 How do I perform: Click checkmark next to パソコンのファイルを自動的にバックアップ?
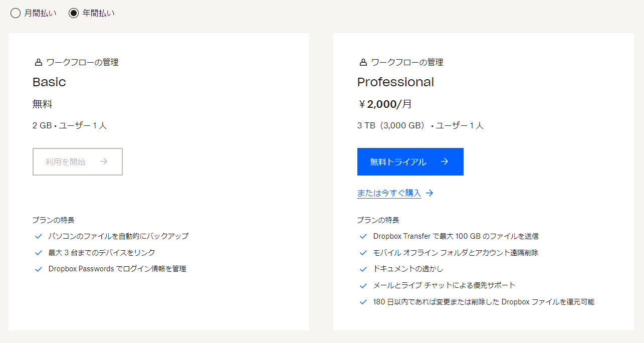[39, 236]
